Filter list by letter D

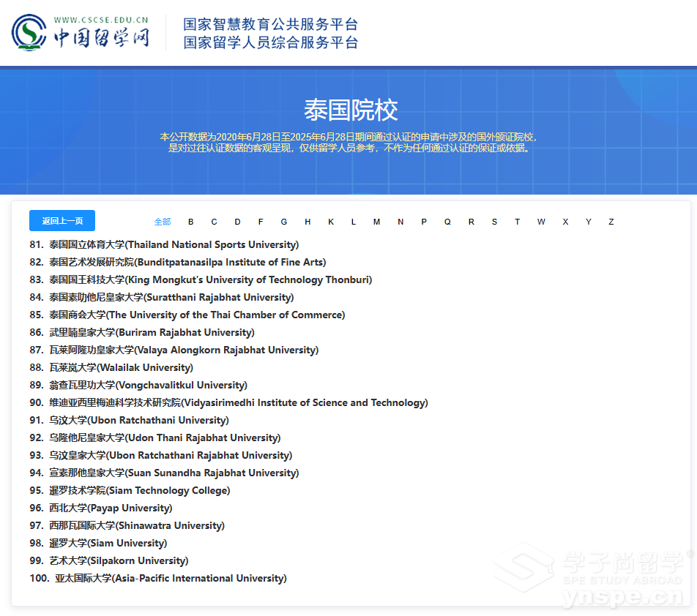237,222
